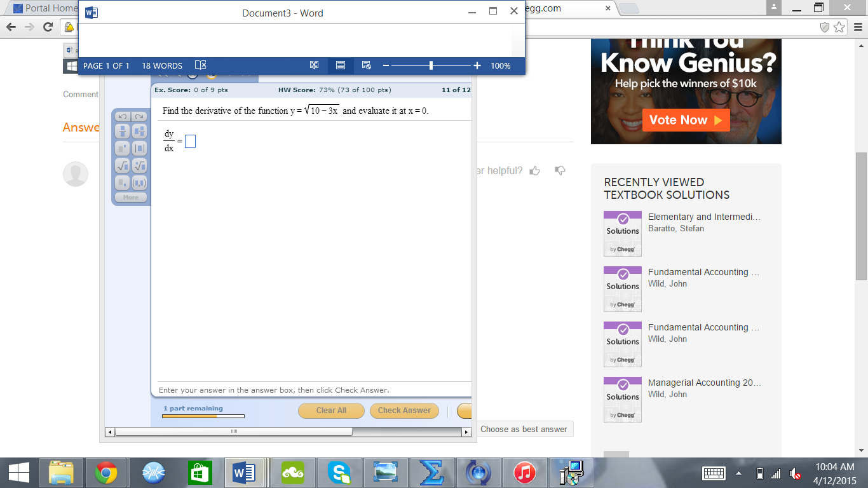This screenshot has height=488, width=868.
Task: Click the muted volume icon in system tray
Action: point(795,473)
